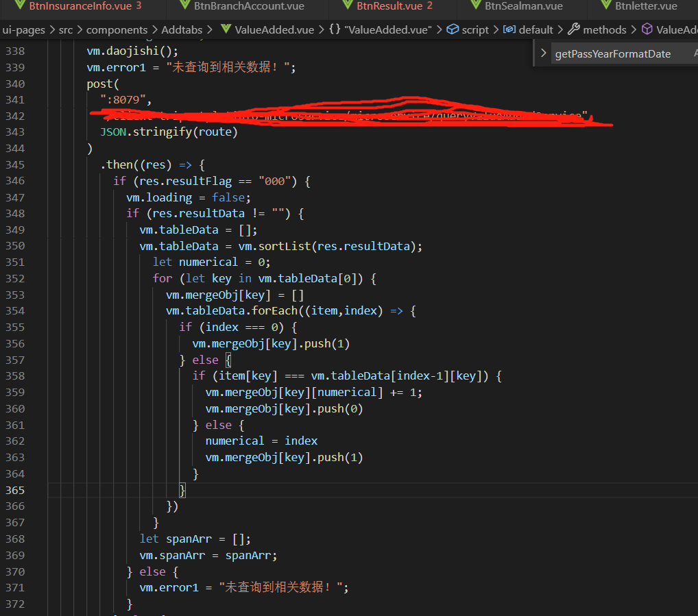Screen dimensions: 698x616
Task: Open the Addtabs breadcrumb folder
Action: pos(182,29)
